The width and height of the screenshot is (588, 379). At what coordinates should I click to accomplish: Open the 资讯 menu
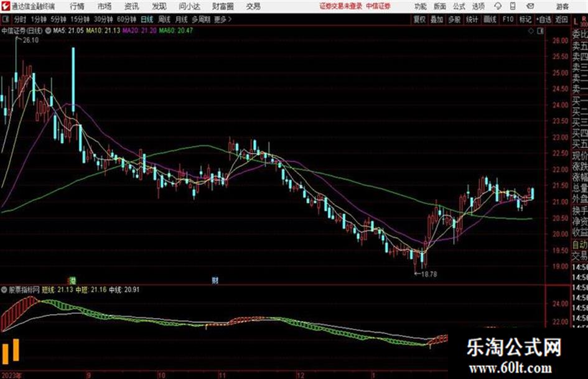(132, 6)
